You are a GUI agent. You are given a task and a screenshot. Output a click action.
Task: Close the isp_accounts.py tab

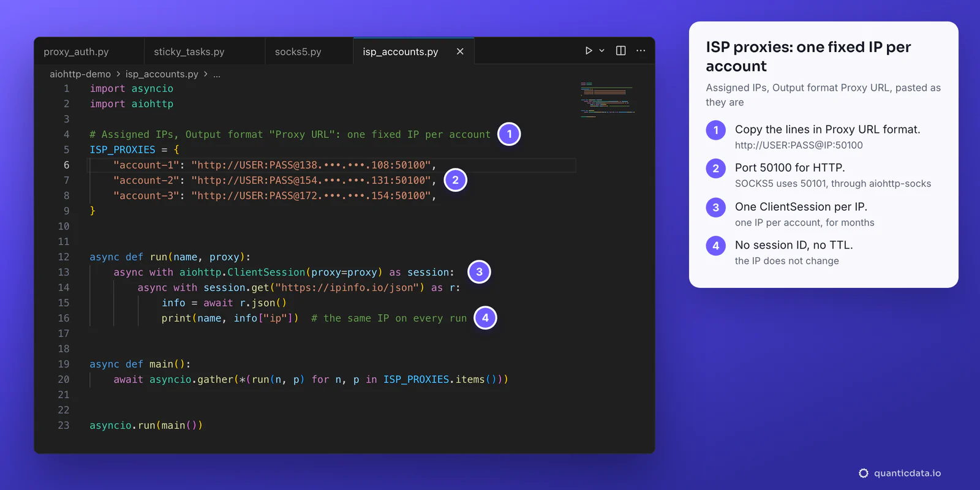[460, 51]
